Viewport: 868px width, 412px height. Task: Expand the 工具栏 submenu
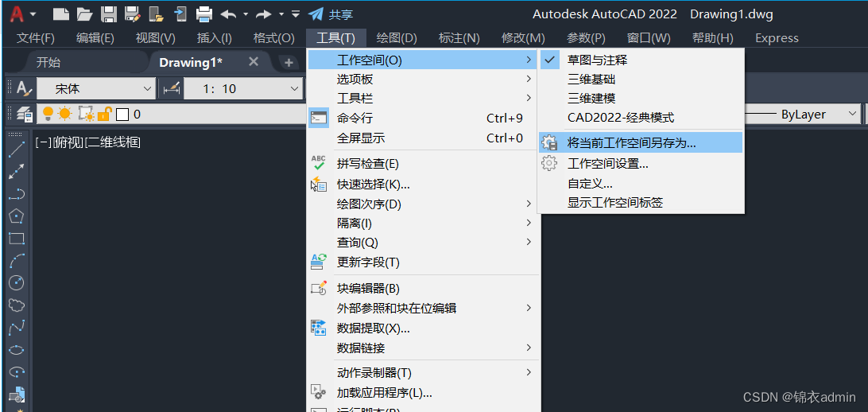tap(424, 99)
